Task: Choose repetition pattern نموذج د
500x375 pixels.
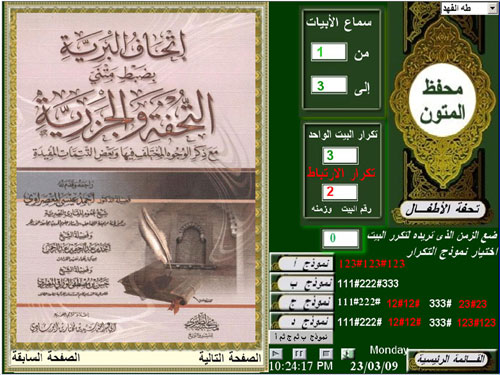Action: (x=302, y=322)
